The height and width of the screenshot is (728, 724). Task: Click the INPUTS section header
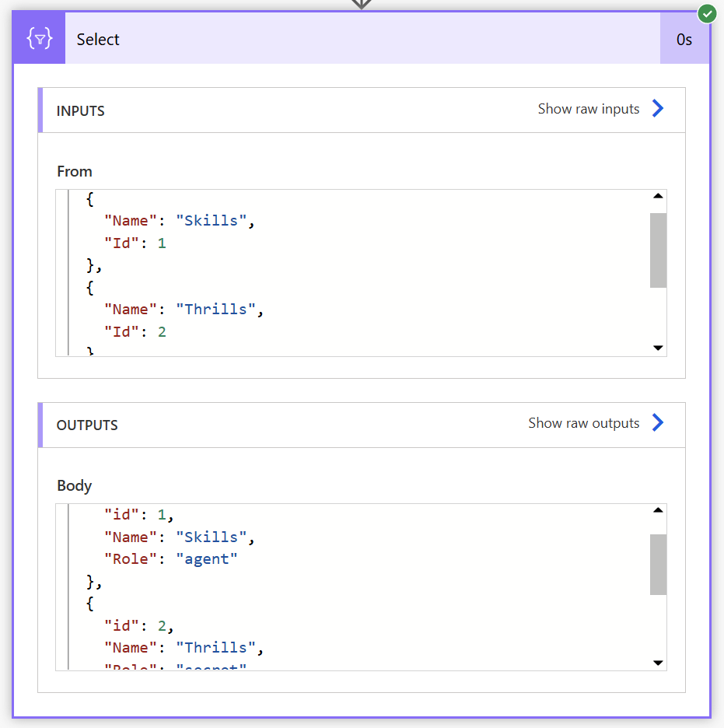(81, 111)
